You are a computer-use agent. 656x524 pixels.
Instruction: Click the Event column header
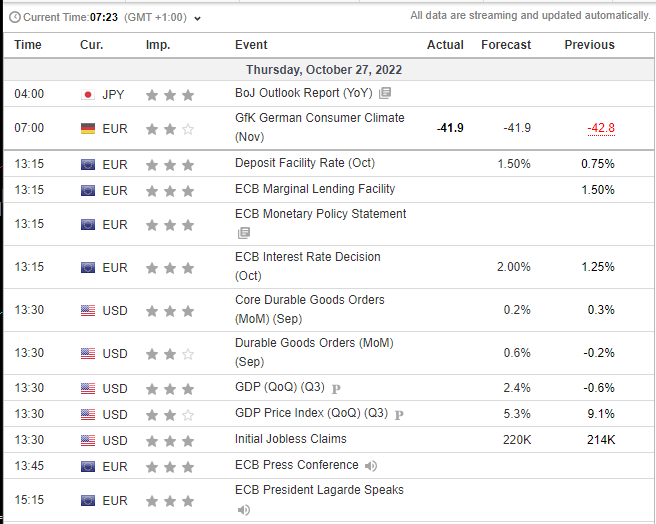[x=251, y=45]
